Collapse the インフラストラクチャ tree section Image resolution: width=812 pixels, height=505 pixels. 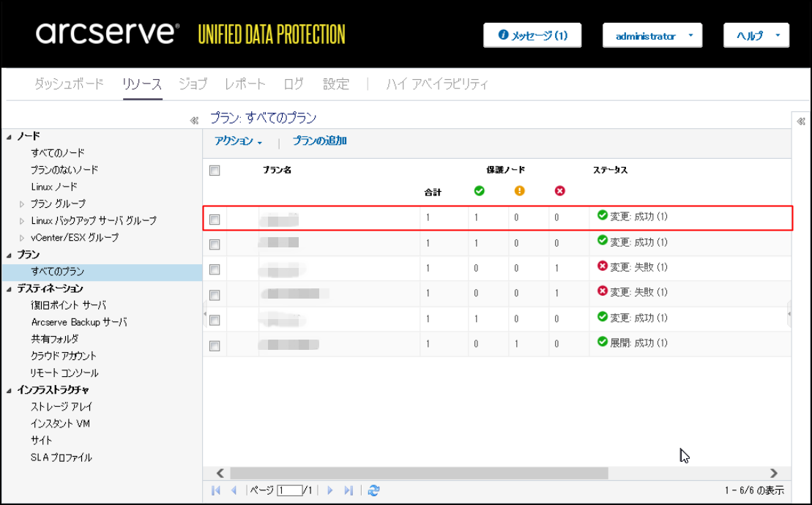point(9,391)
